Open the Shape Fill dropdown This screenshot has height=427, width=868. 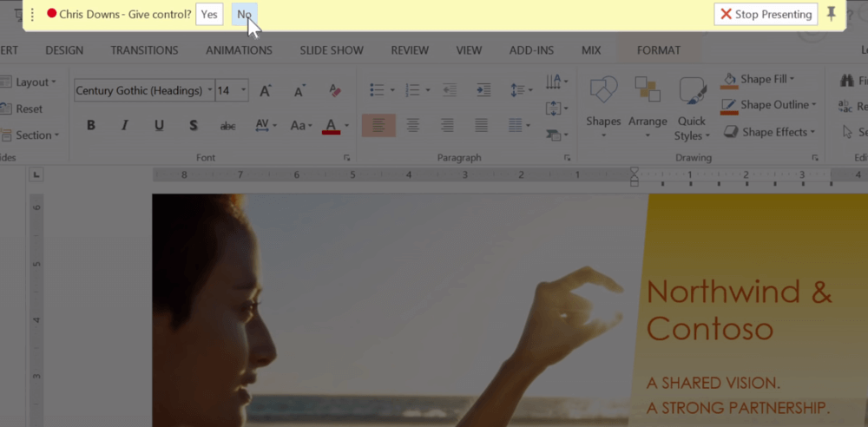pyautogui.click(x=792, y=79)
